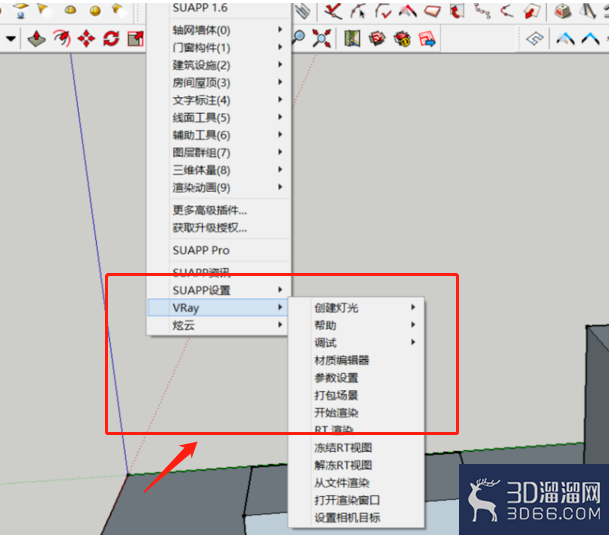Click the red icon with blue arrow

(427, 39)
